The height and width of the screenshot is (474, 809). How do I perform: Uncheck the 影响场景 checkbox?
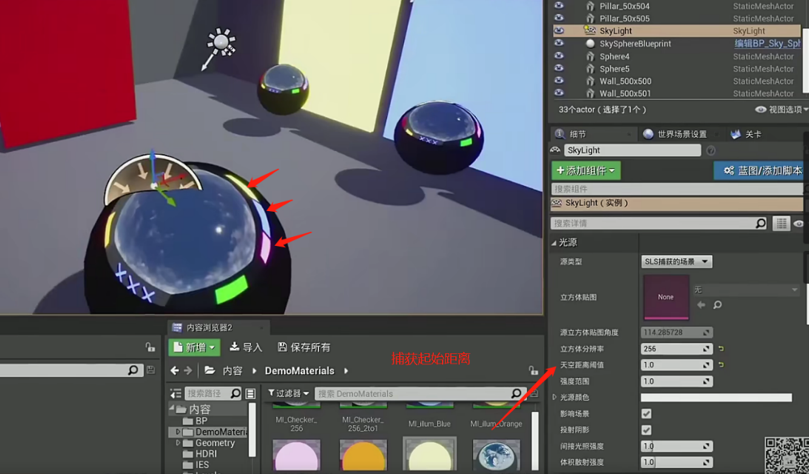pos(646,414)
